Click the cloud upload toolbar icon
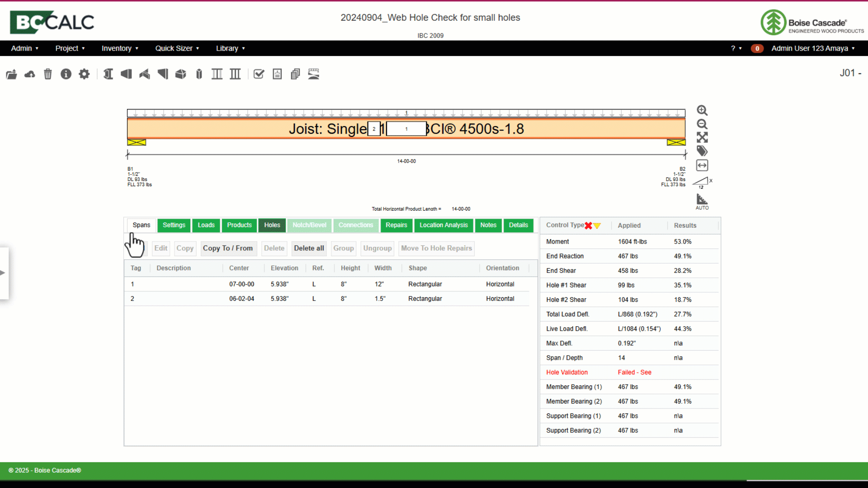868x488 pixels. 30,74
